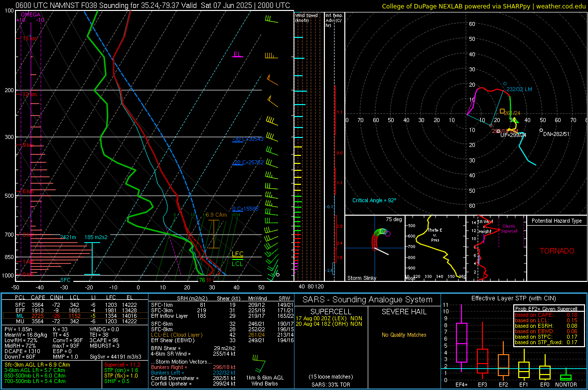
Task: Click the 232/32 LM hodograph label
Action: point(519,89)
